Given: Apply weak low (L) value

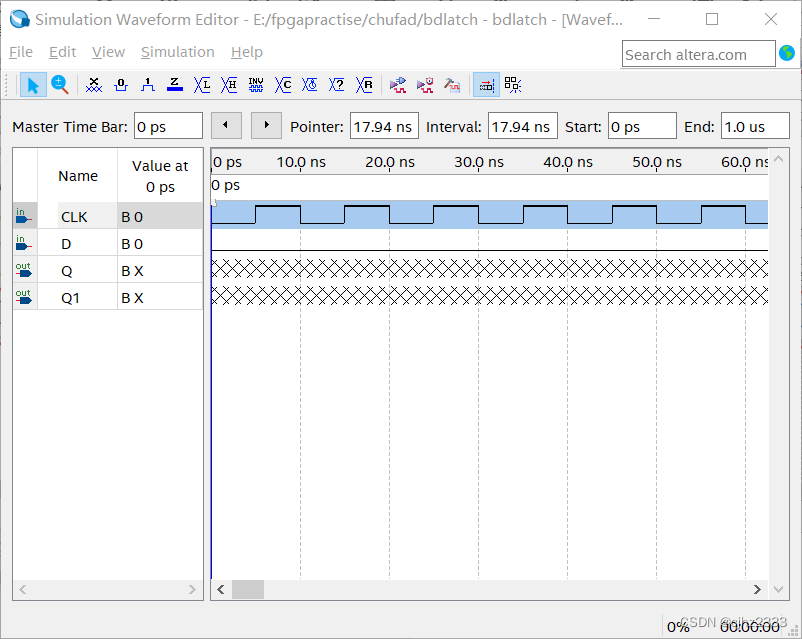Looking at the screenshot, I should pyautogui.click(x=202, y=85).
